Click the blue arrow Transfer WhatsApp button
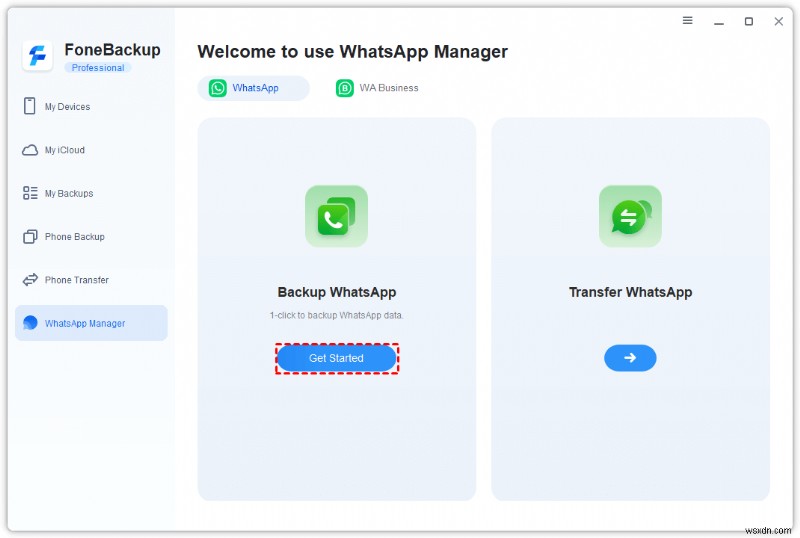 pyautogui.click(x=630, y=358)
